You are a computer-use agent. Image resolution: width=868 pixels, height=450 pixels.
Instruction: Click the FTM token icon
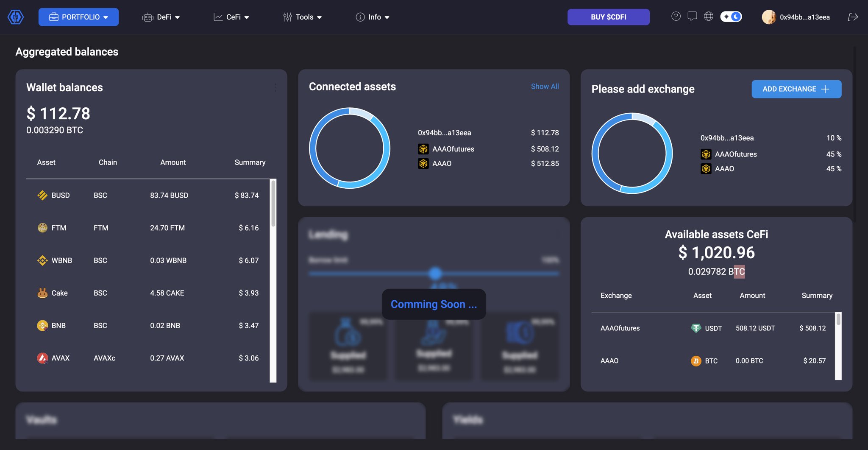pos(42,228)
